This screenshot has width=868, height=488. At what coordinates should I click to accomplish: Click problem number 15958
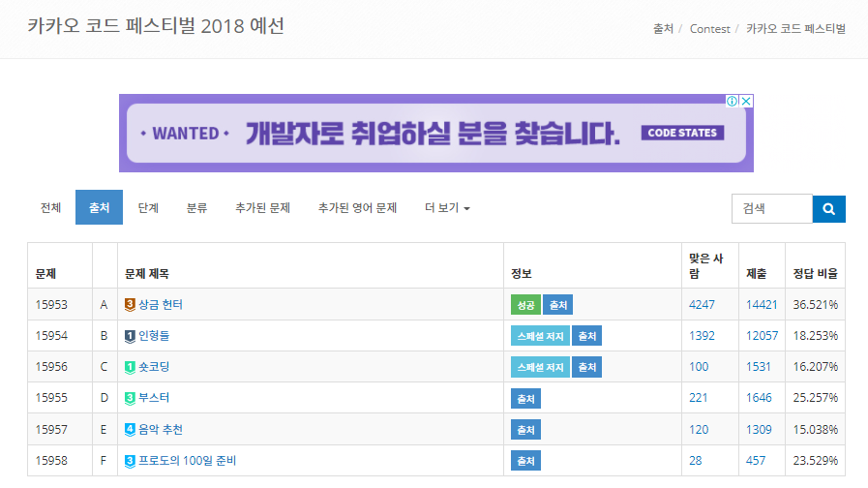point(51,460)
